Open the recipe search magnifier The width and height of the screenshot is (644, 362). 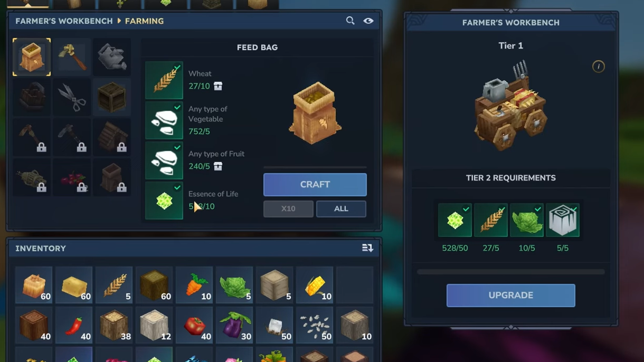click(350, 21)
